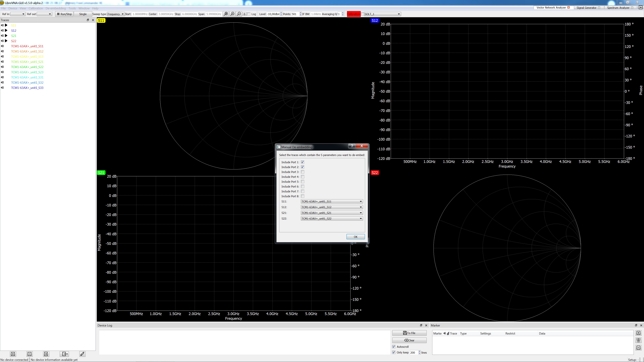Open the De-embedding menu
The height and width of the screenshot is (362, 644).
56,8
